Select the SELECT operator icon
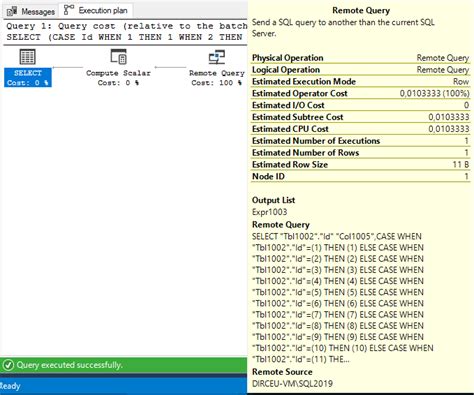Screen dimensions: 474x395 [x=28, y=57]
